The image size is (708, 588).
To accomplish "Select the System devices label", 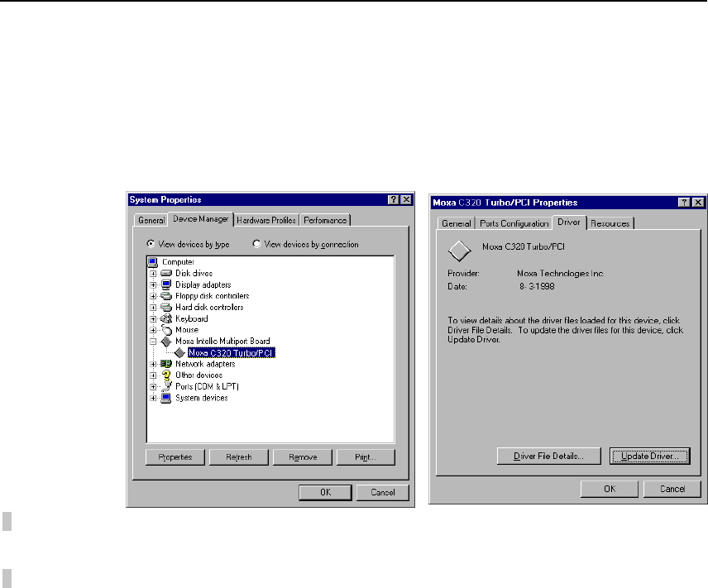I will tap(201, 398).
